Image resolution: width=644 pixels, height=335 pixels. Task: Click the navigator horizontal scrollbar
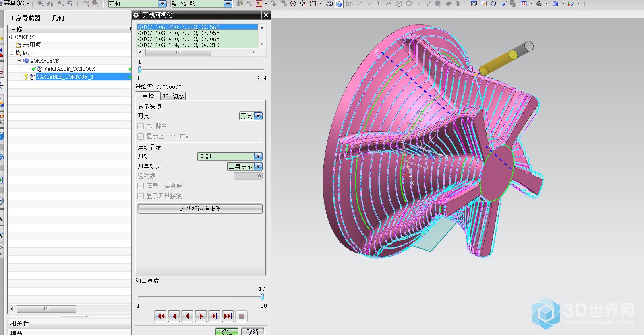pyautogui.click(x=46, y=309)
